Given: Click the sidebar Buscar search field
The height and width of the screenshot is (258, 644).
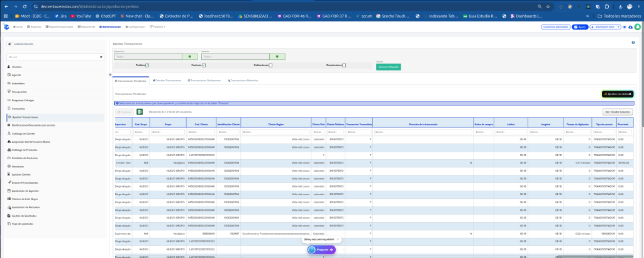Looking at the screenshot, I should tap(53, 57).
